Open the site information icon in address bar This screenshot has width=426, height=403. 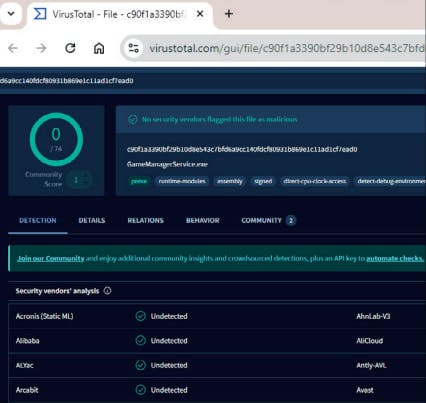pyautogui.click(x=134, y=48)
